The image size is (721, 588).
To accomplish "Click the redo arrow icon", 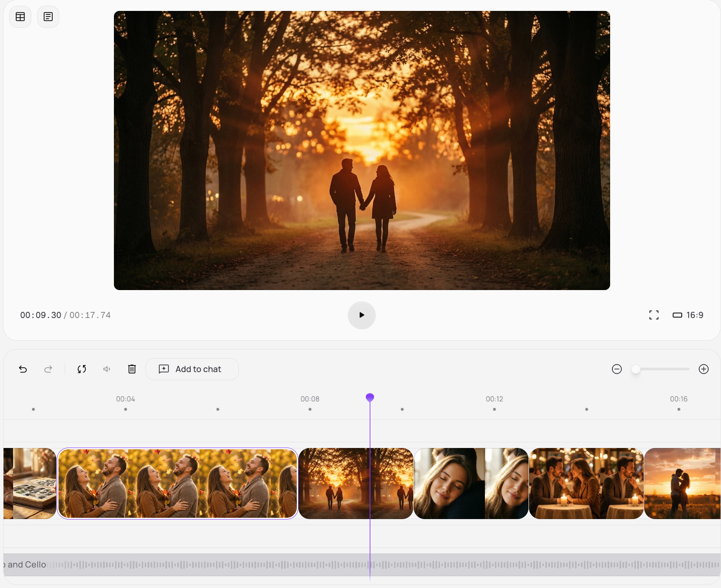I will (48, 369).
